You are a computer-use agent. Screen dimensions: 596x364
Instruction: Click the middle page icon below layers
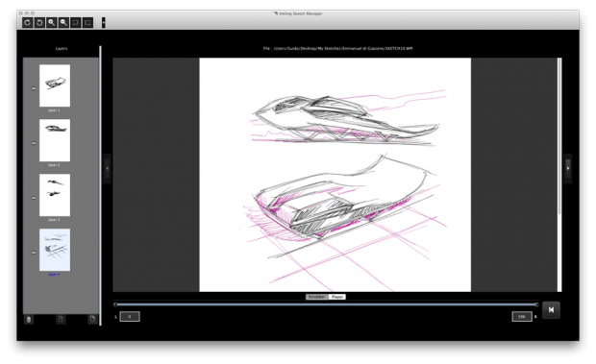61,319
